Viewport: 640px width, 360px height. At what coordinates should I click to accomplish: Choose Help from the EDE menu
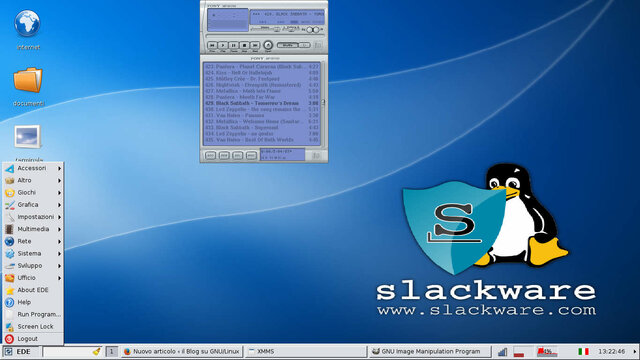pyautogui.click(x=33, y=302)
